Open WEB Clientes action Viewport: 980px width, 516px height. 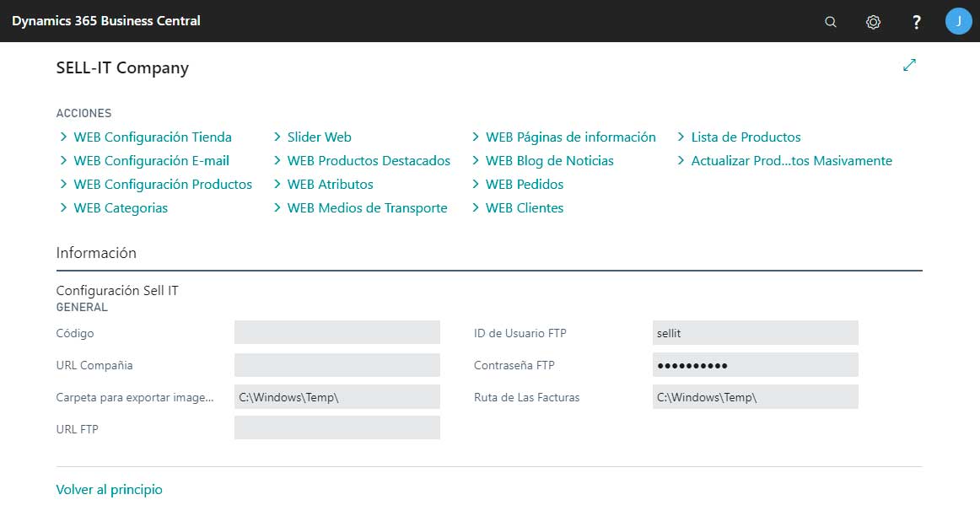click(525, 208)
